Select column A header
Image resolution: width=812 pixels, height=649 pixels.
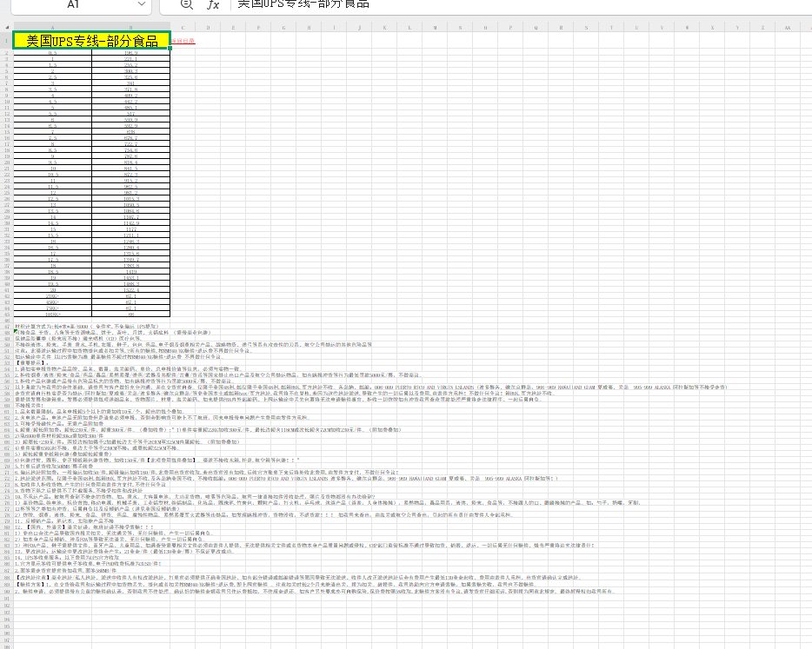point(53,28)
